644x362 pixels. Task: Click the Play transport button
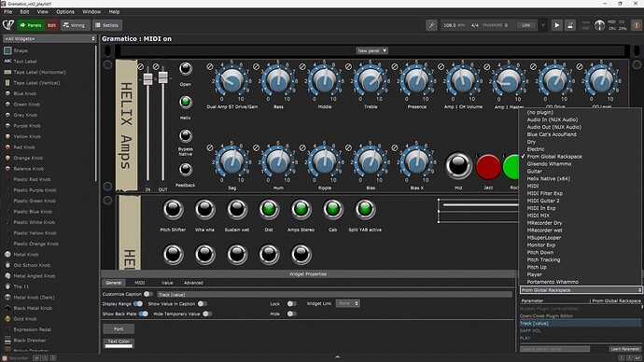tap(557, 25)
